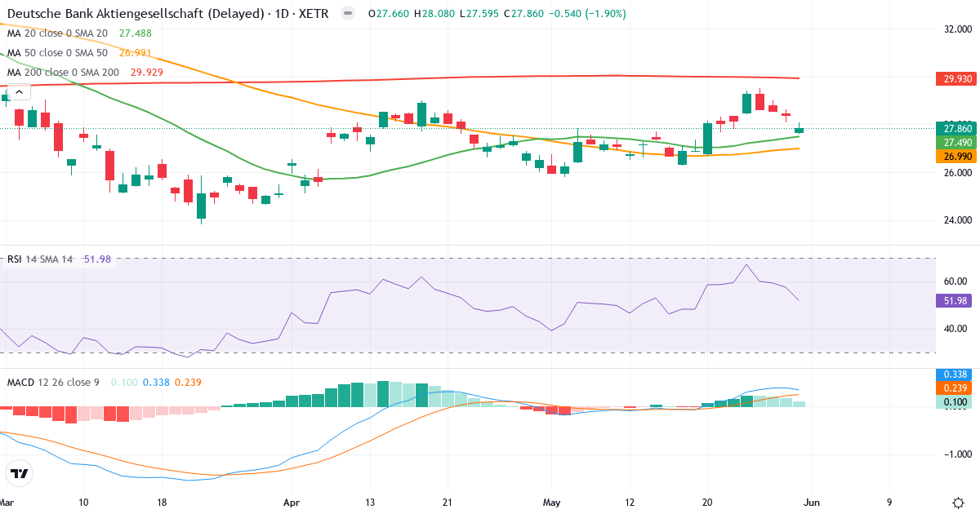This screenshot has width=980, height=514.
Task: Click the high price value H28.080
Action: [435, 14]
